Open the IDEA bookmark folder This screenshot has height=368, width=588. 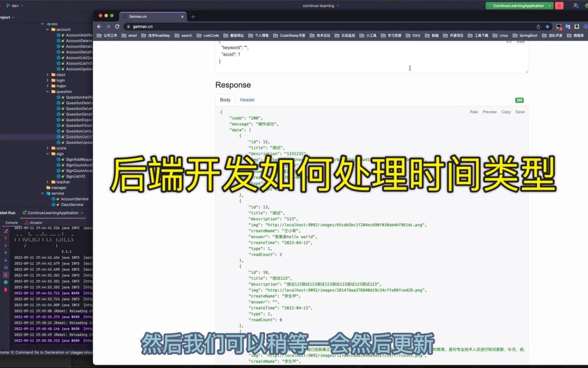pos(413,35)
